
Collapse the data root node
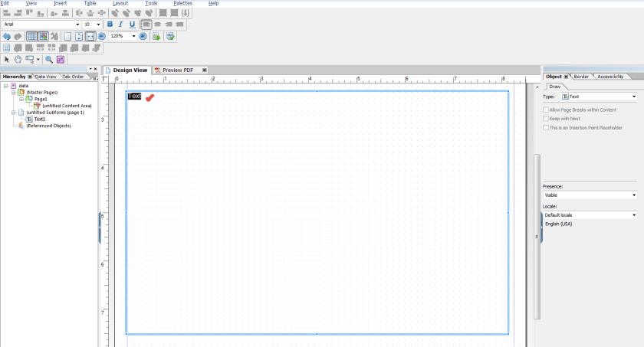click(6, 86)
